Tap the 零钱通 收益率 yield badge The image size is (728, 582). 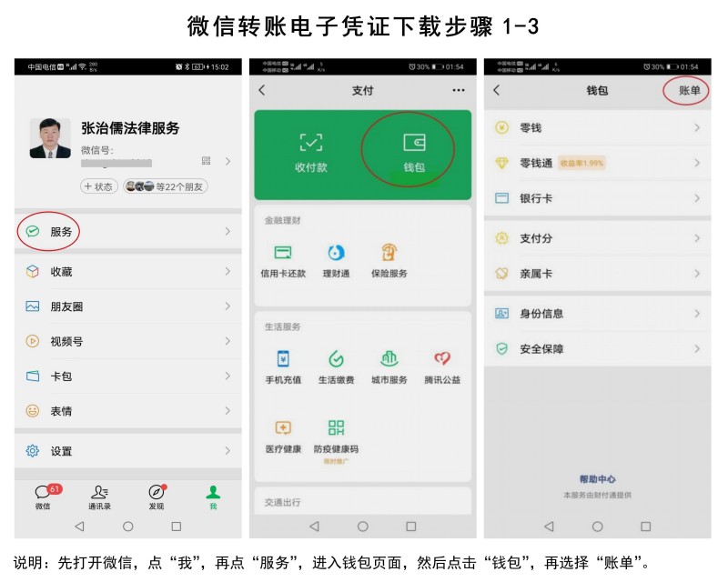(581, 163)
